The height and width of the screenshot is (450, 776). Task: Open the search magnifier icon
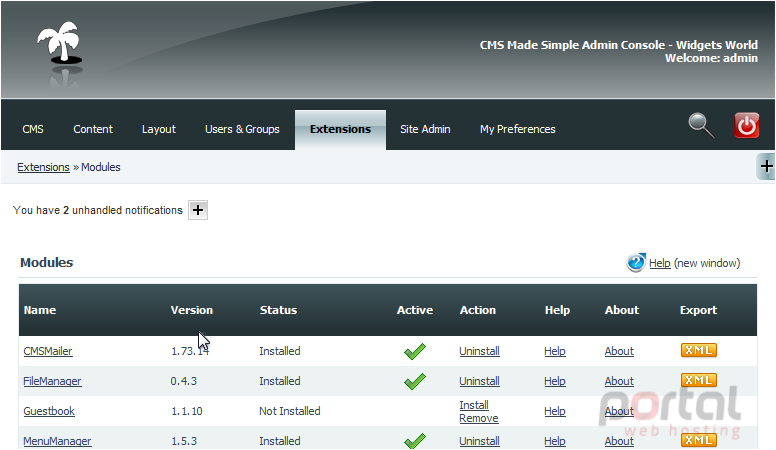coord(701,126)
